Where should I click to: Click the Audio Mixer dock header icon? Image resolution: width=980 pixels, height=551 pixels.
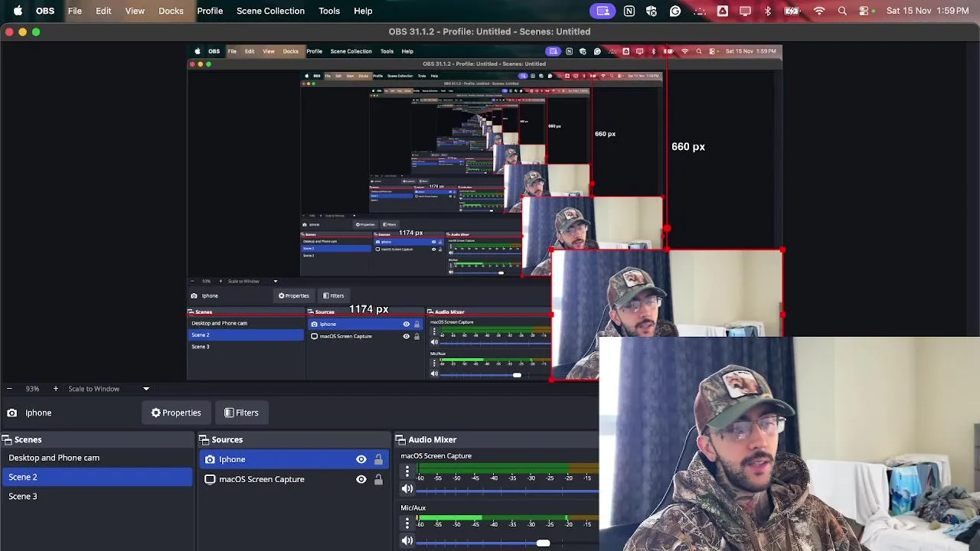click(400, 439)
